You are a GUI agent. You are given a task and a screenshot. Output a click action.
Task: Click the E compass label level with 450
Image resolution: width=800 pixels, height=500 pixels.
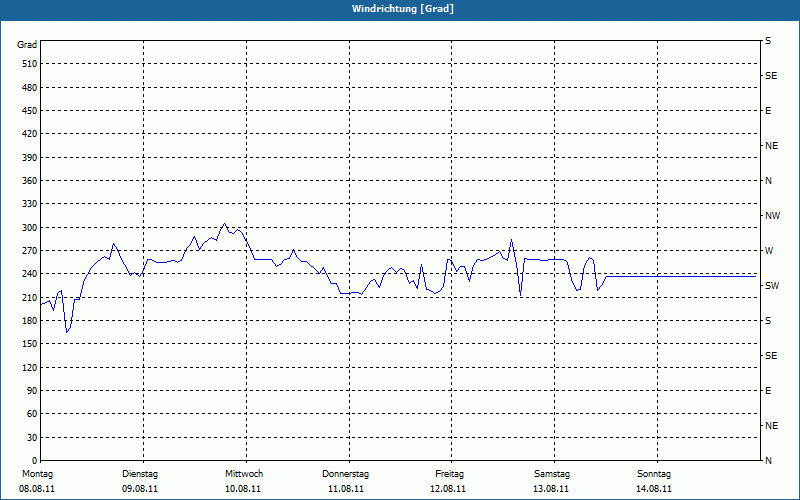(768, 111)
